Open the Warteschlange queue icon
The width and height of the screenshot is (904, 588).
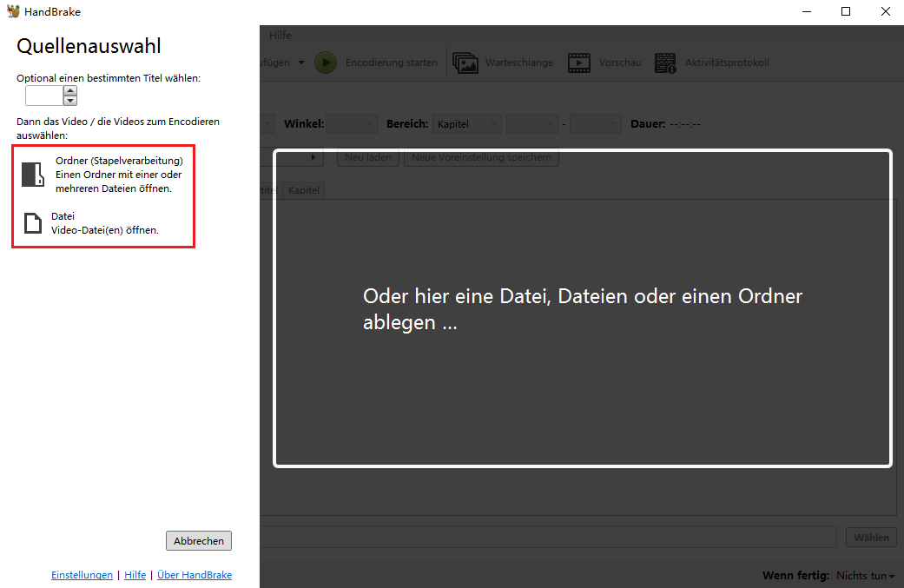(x=465, y=63)
